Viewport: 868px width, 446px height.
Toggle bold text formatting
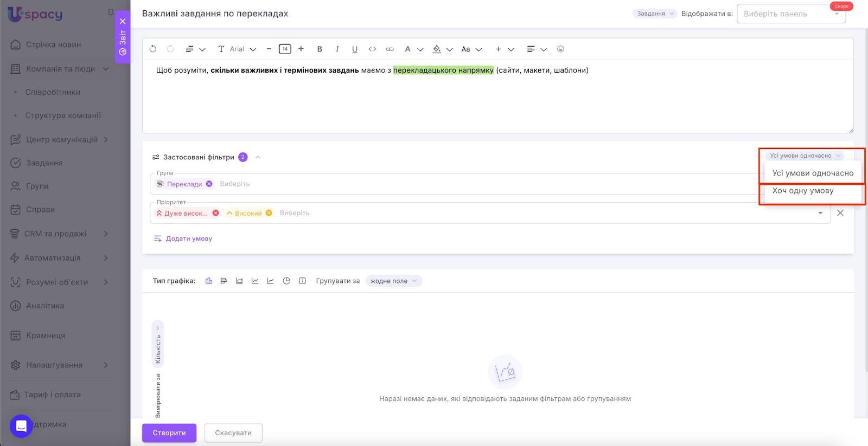click(320, 49)
